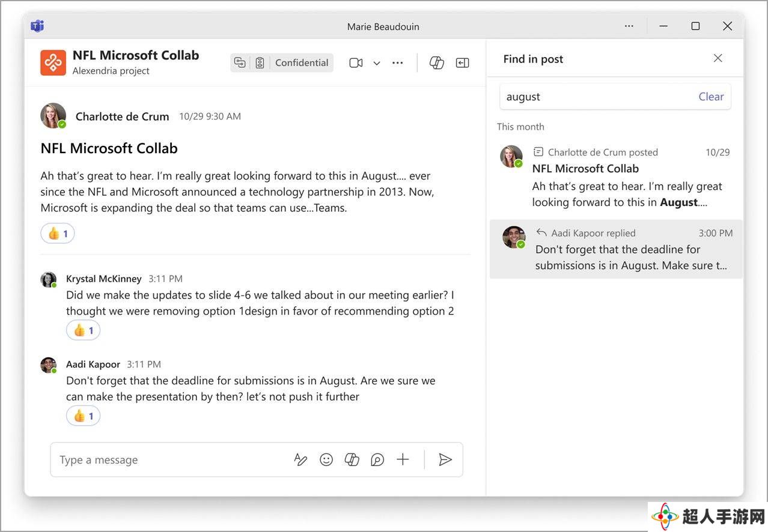Image resolution: width=768 pixels, height=532 pixels.
Task: Click the Teams logo in the title bar
Action: (37, 26)
